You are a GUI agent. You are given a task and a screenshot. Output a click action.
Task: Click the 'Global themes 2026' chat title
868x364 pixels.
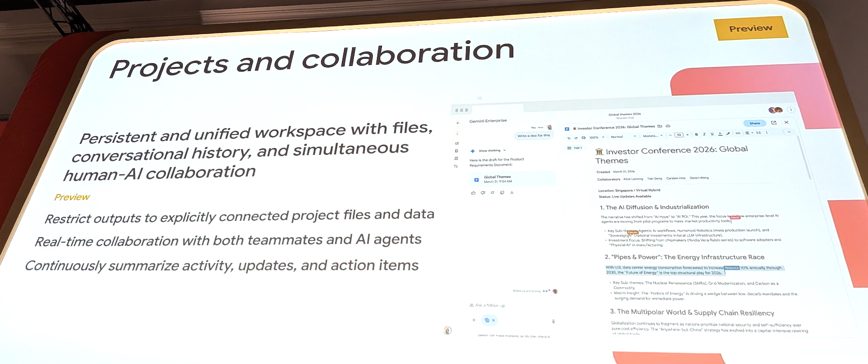tap(624, 115)
